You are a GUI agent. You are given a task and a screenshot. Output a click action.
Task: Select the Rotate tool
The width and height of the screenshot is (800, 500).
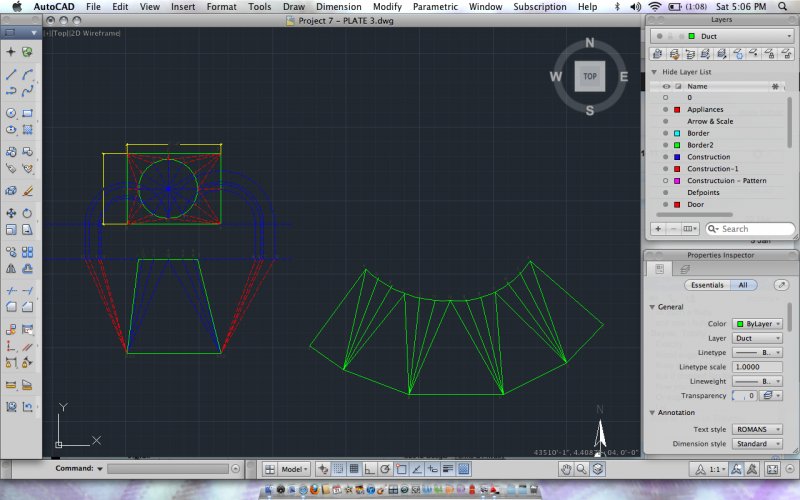pyautogui.click(x=28, y=213)
